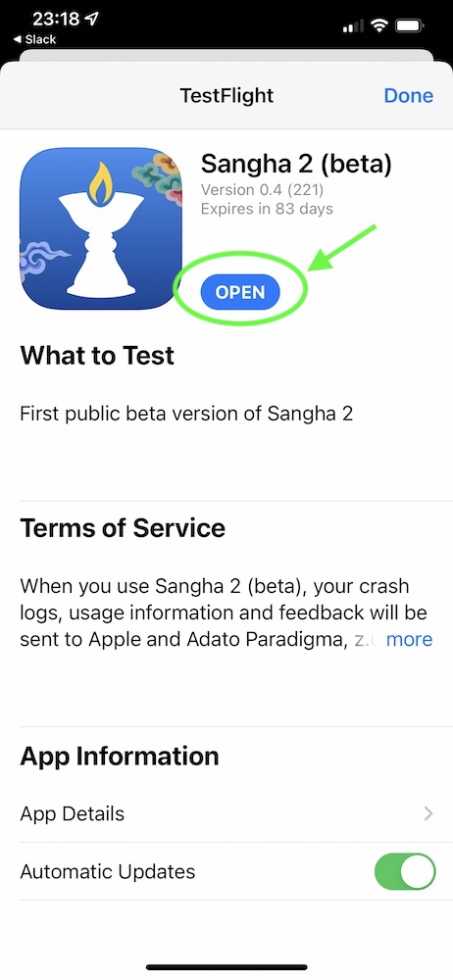Tap the Expires in 83 days label

(267, 208)
